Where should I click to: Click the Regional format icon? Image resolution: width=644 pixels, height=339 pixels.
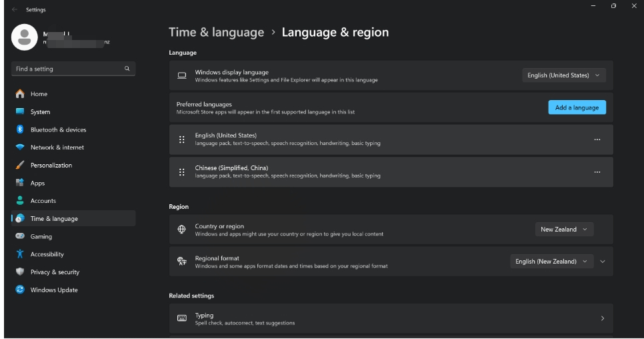click(x=181, y=262)
